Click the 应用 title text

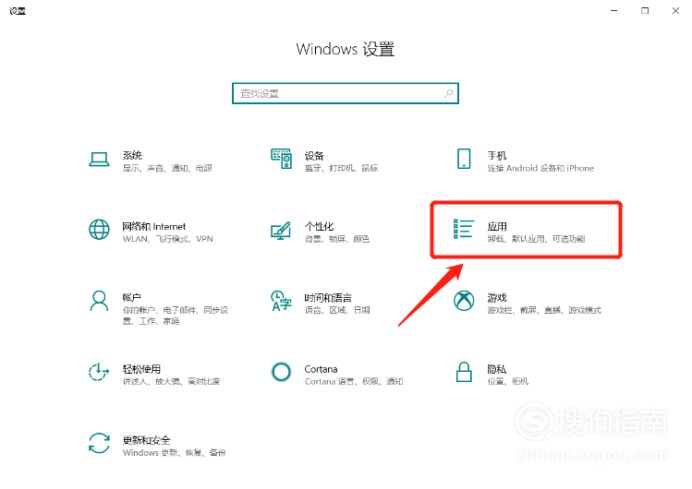click(x=497, y=226)
